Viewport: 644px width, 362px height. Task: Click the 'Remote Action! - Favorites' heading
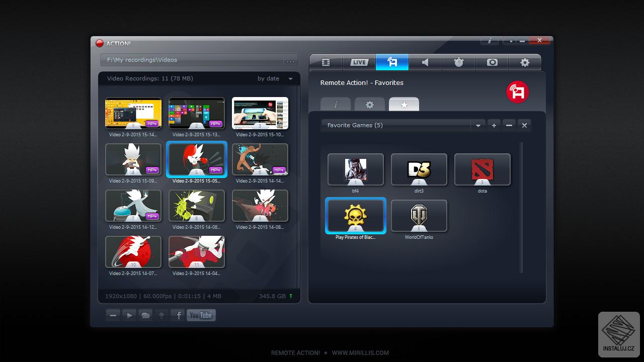coord(362,83)
